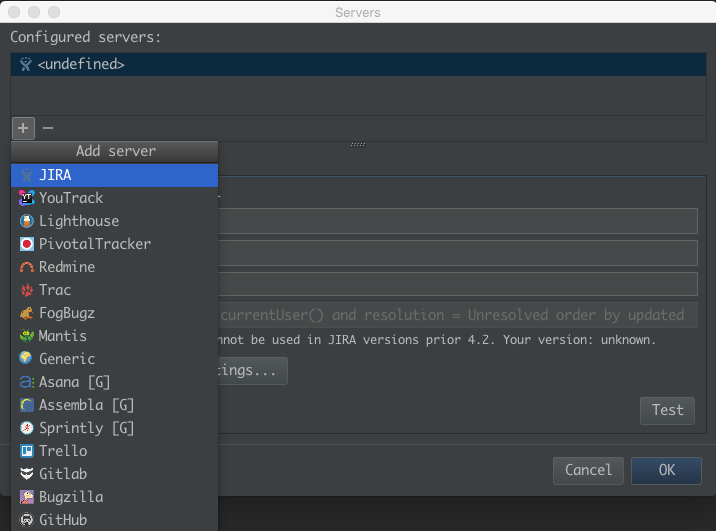Click the FogBugz icon
This screenshot has height=531, width=716.
[26, 313]
